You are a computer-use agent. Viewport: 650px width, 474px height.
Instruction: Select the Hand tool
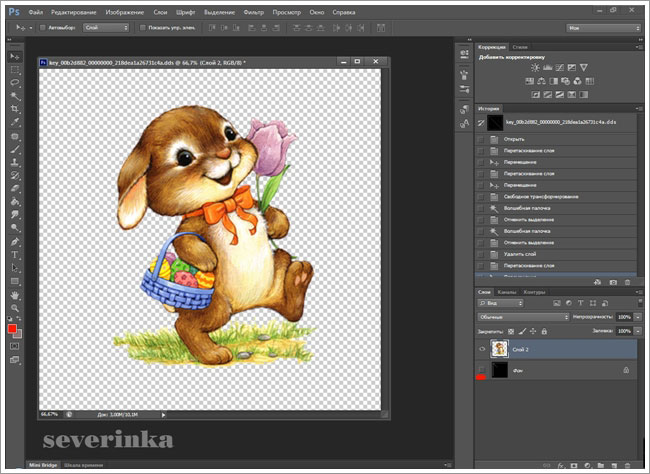[x=14, y=295]
